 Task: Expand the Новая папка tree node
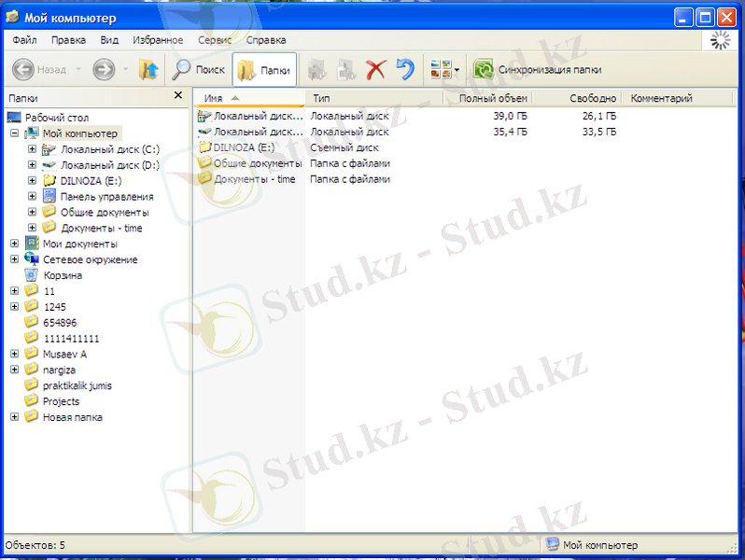coord(15,417)
